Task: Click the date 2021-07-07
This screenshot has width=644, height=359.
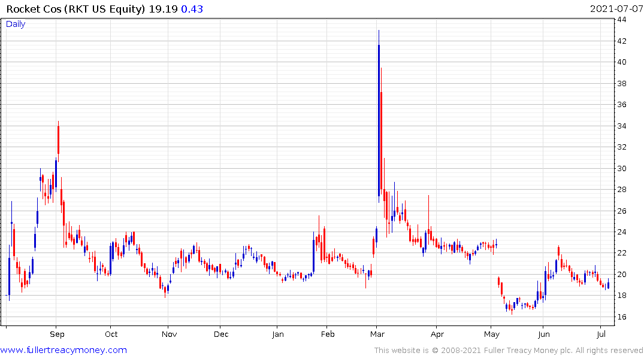Action: [x=616, y=9]
